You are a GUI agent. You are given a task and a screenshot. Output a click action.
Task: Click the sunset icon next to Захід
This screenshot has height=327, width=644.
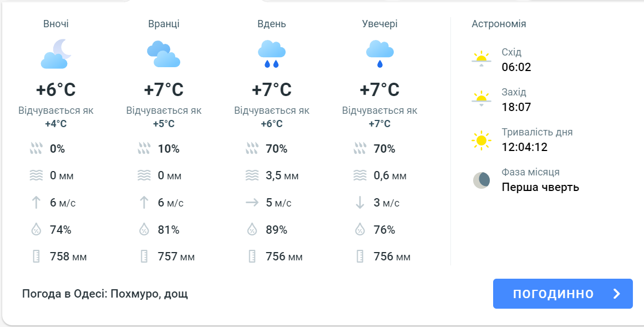click(481, 99)
